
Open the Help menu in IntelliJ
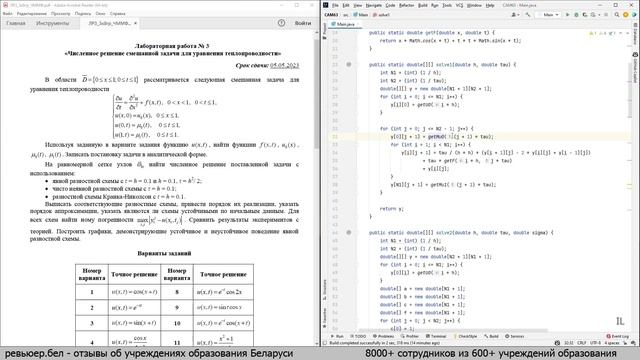490,5
